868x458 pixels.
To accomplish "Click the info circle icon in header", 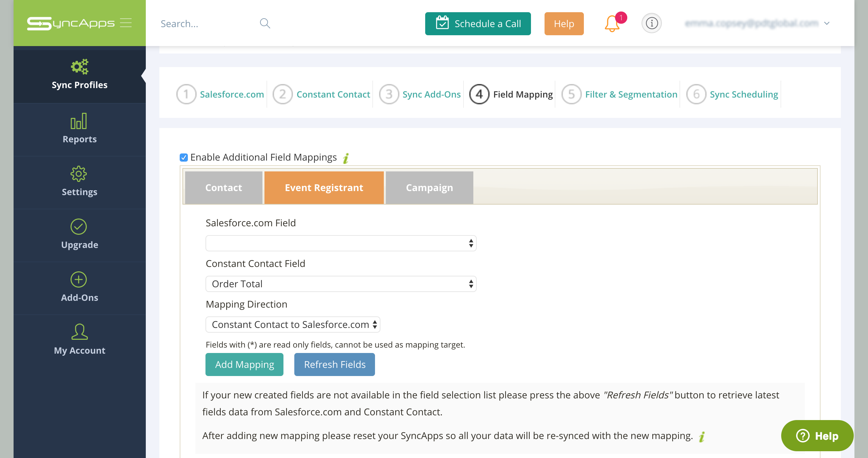I will (651, 23).
